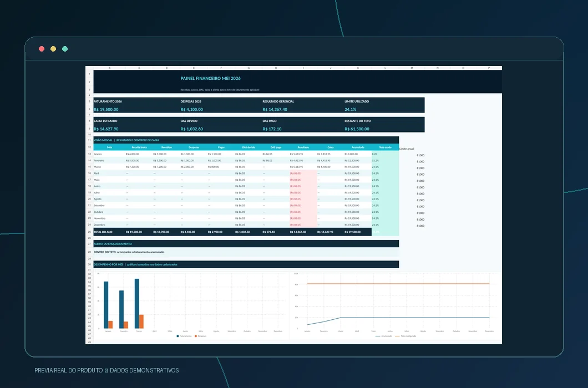Image resolution: width=588 pixels, height=388 pixels.
Task: Click the Despesas legend item under bar chart
Action: coord(201,336)
